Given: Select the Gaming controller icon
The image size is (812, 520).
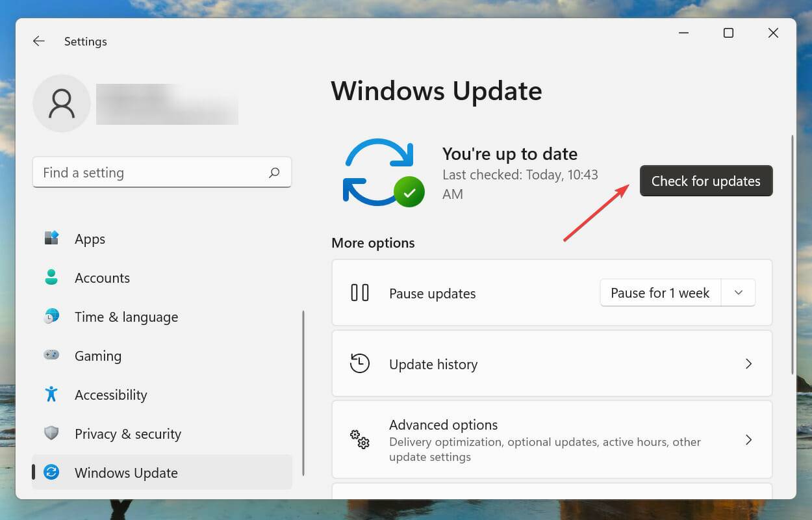Looking at the screenshot, I should 51,356.
